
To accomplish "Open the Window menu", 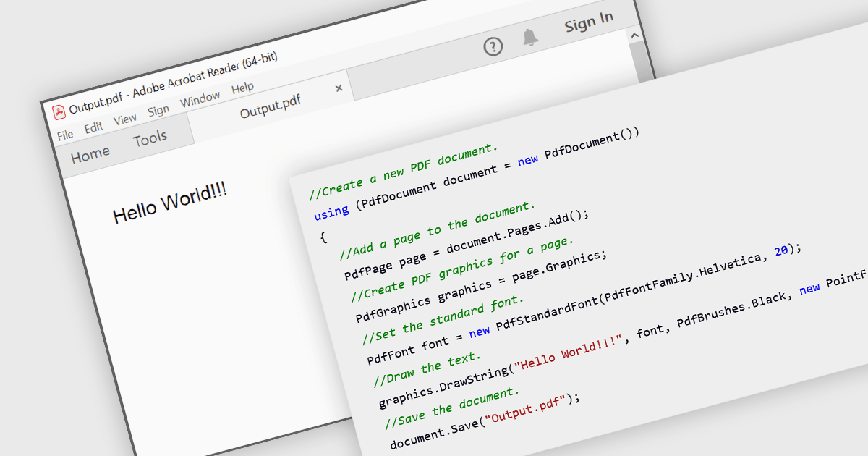I will [x=200, y=100].
